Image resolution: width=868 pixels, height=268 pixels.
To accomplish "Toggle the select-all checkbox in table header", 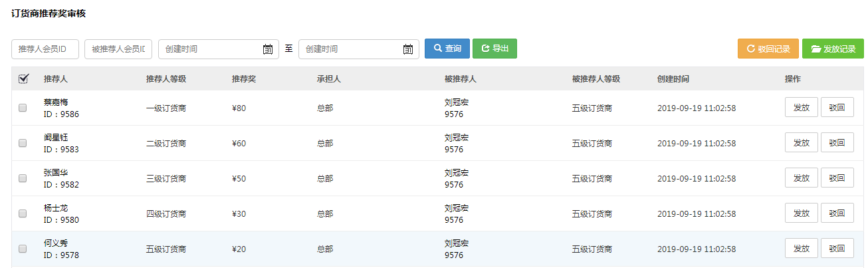I will [x=23, y=78].
